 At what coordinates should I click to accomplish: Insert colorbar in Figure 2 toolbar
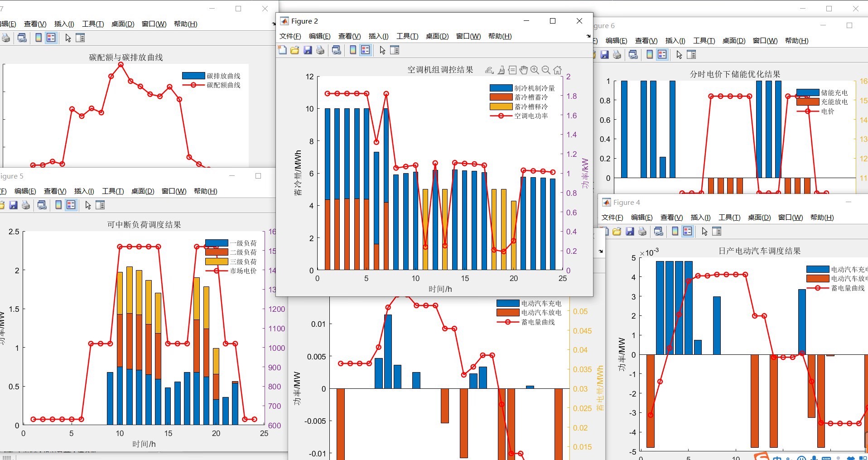click(x=353, y=50)
